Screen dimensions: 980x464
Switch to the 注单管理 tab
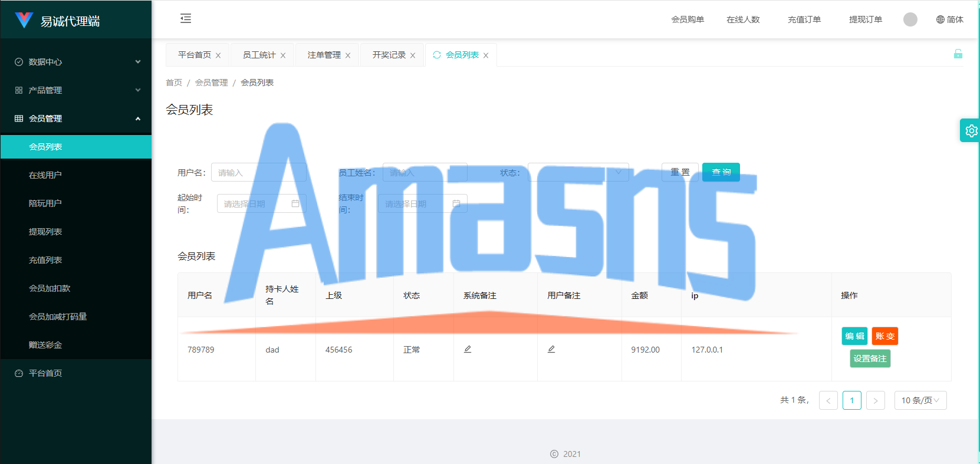point(324,55)
